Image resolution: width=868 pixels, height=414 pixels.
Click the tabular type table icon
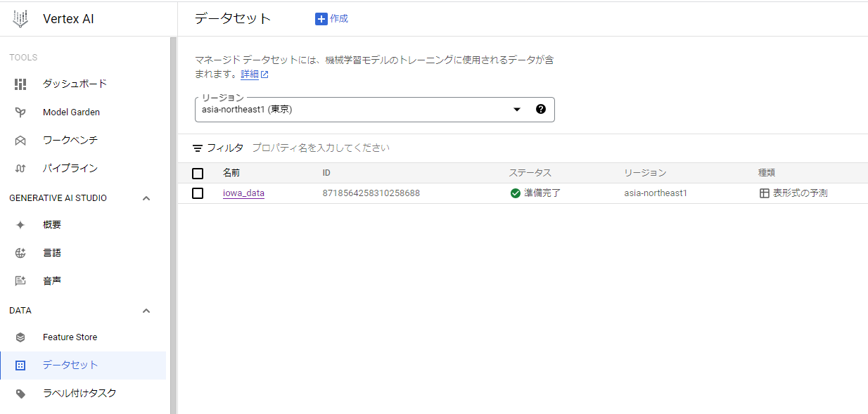coord(765,193)
